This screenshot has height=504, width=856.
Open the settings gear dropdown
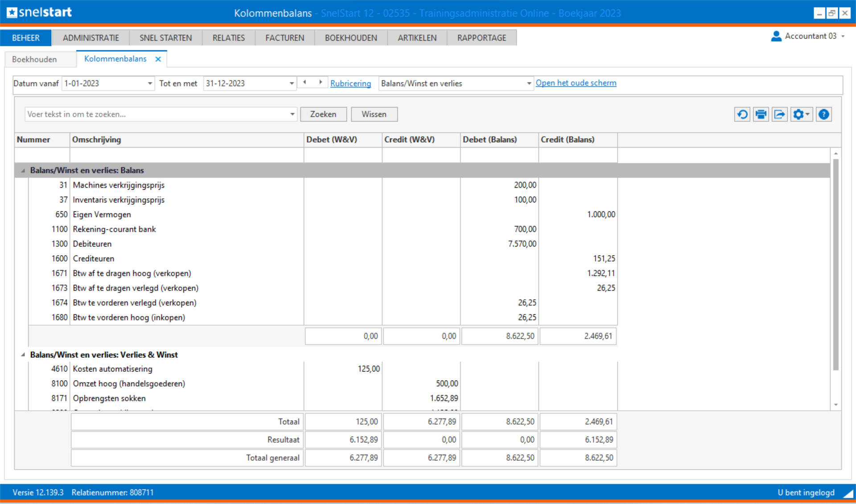[x=801, y=115]
